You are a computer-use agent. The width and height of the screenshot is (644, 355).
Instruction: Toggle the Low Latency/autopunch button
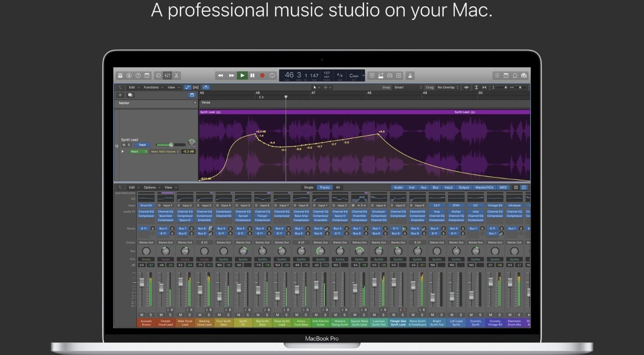point(381,76)
